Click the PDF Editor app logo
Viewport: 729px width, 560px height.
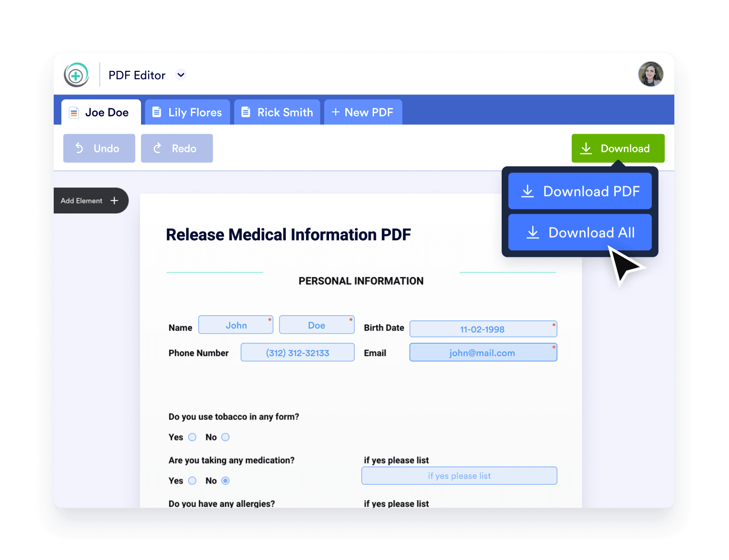(77, 74)
